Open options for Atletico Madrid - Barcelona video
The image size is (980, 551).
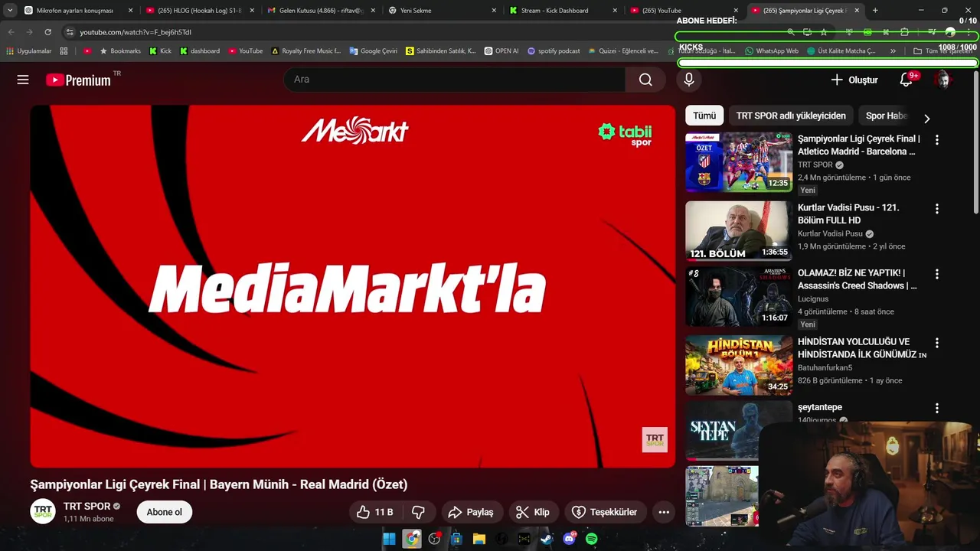point(936,140)
